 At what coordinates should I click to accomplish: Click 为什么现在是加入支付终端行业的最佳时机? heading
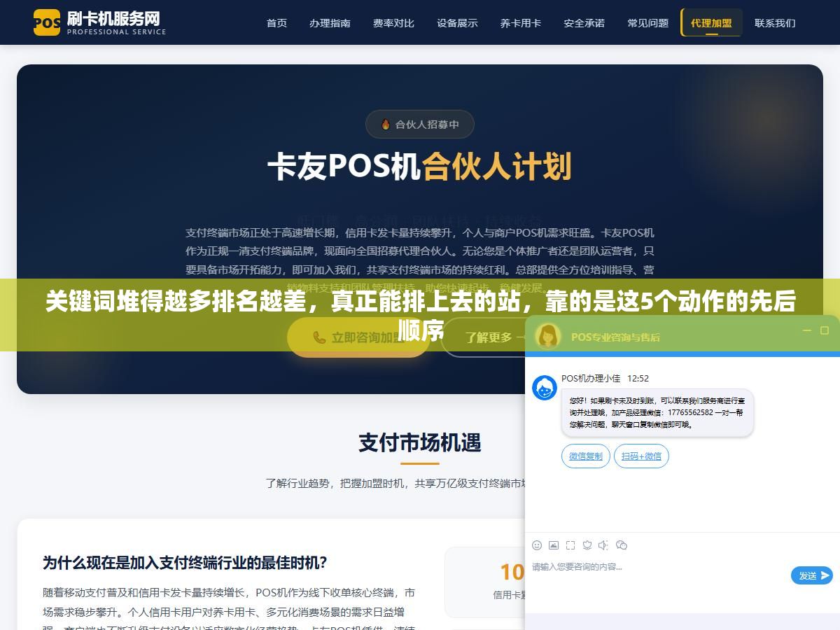185,562
